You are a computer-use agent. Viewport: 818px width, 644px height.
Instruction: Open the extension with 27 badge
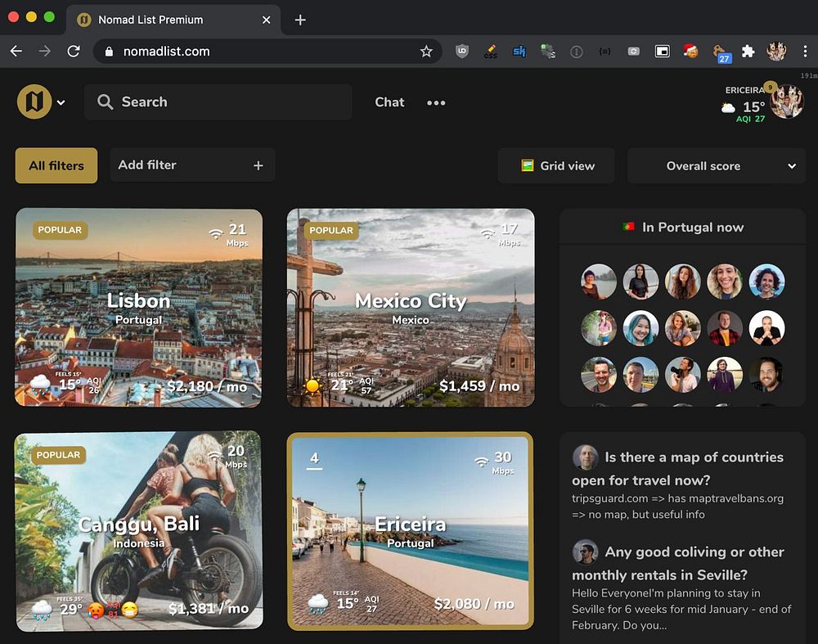pos(721,52)
